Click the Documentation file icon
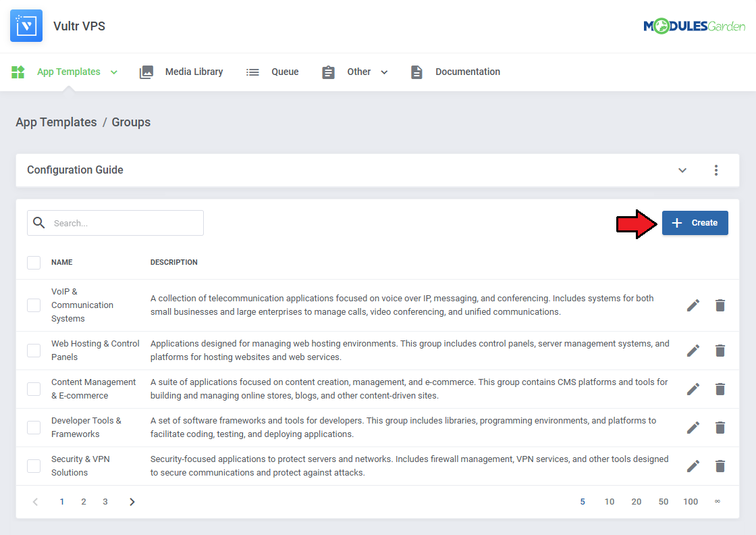The height and width of the screenshot is (535, 756). pyautogui.click(x=416, y=72)
